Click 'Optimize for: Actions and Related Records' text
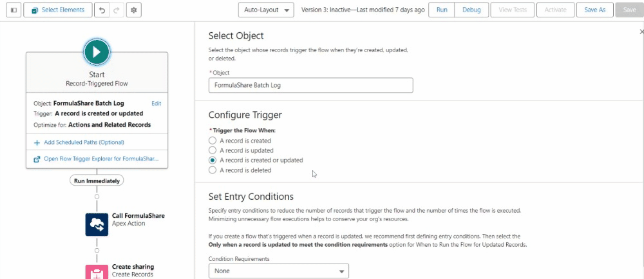Screen dimensions: 644x279 pyautogui.click(x=92, y=124)
